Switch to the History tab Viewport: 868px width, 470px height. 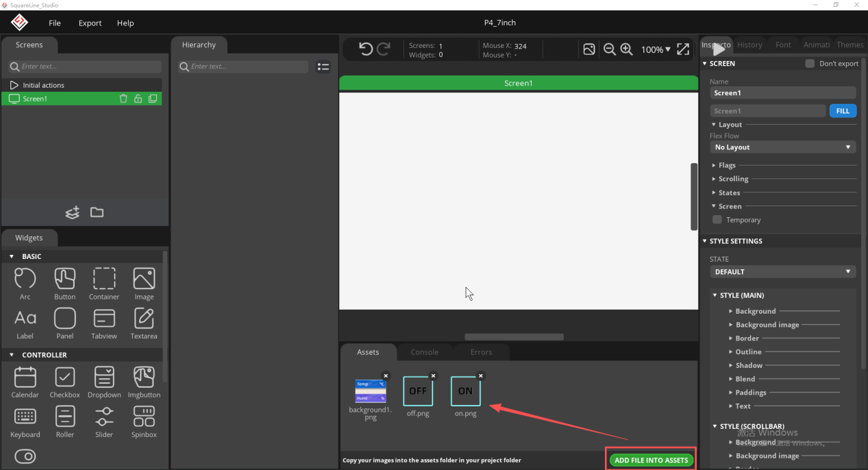(x=749, y=45)
